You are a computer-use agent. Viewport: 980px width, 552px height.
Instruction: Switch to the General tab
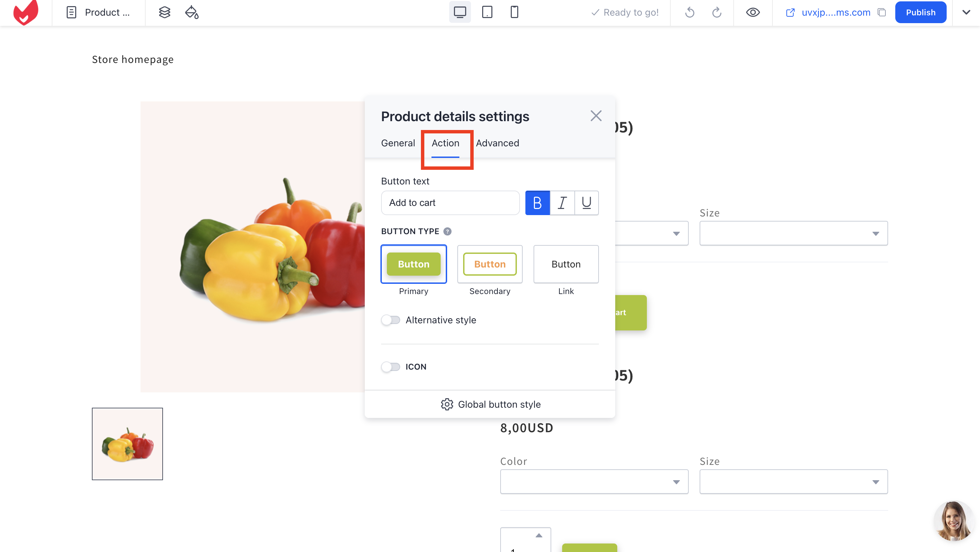(398, 143)
